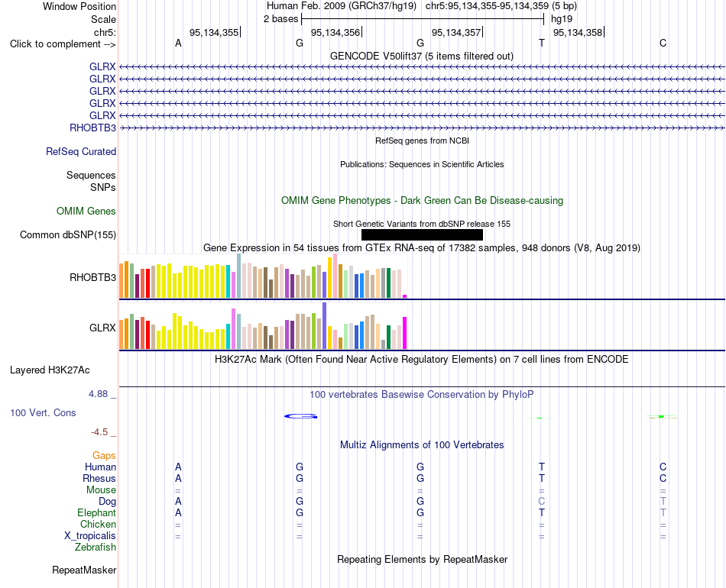Click the OMIM Genes track label
Image resolution: width=726 pixels, height=588 pixels.
tap(86, 212)
